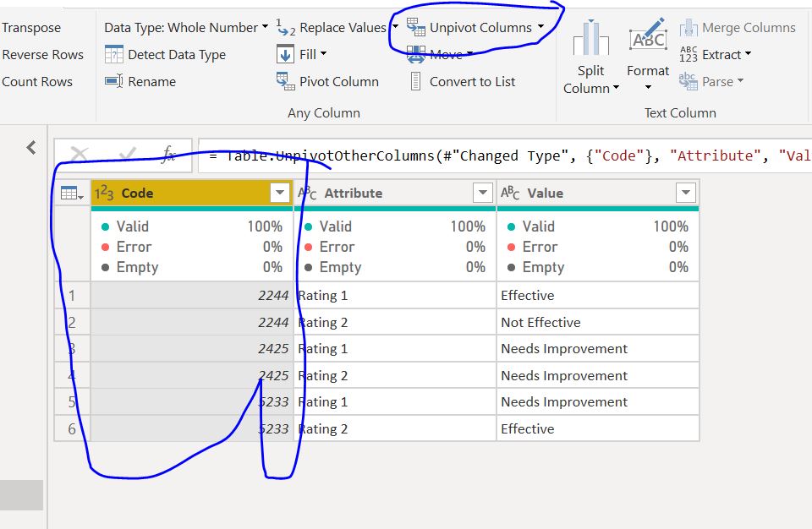Viewport: 812px width, 529px height.
Task: Click the Rename label
Action: [x=151, y=81]
